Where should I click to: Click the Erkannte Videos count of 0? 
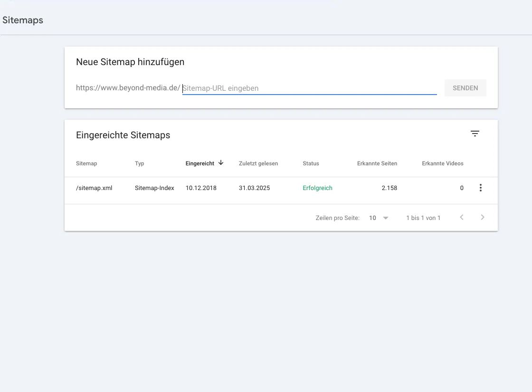coord(461,188)
